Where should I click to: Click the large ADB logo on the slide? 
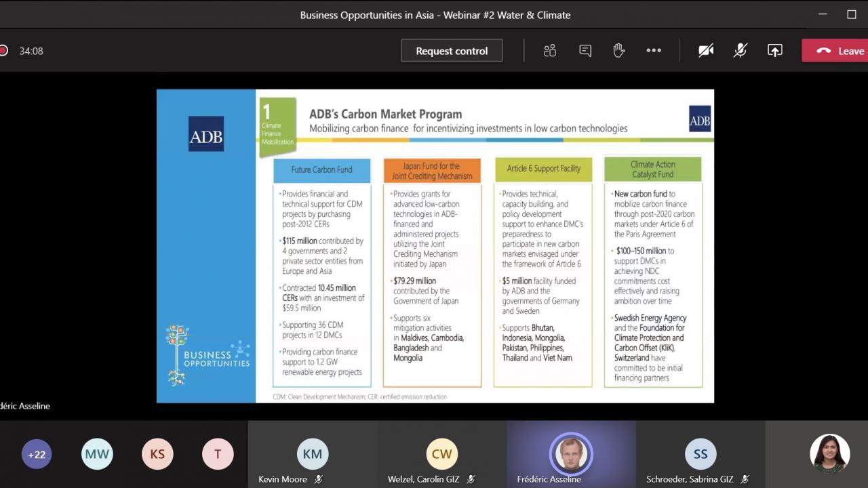206,134
